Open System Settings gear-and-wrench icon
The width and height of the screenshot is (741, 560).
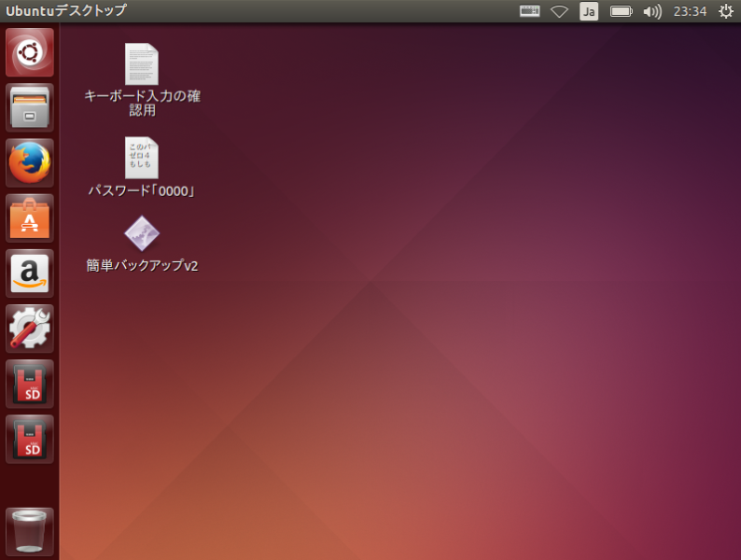click(30, 329)
